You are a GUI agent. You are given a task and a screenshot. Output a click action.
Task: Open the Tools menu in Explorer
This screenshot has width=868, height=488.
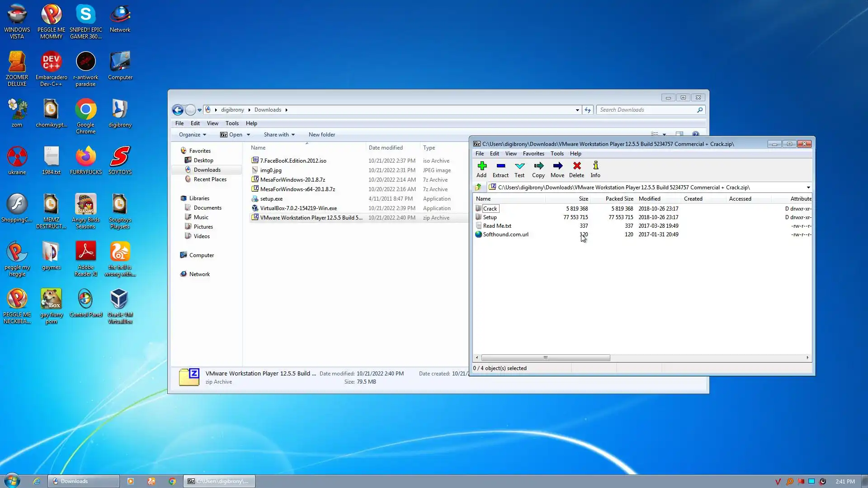(232, 123)
